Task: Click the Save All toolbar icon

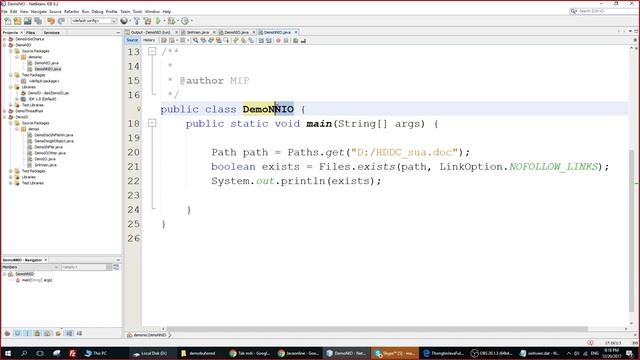Action: [38, 21]
